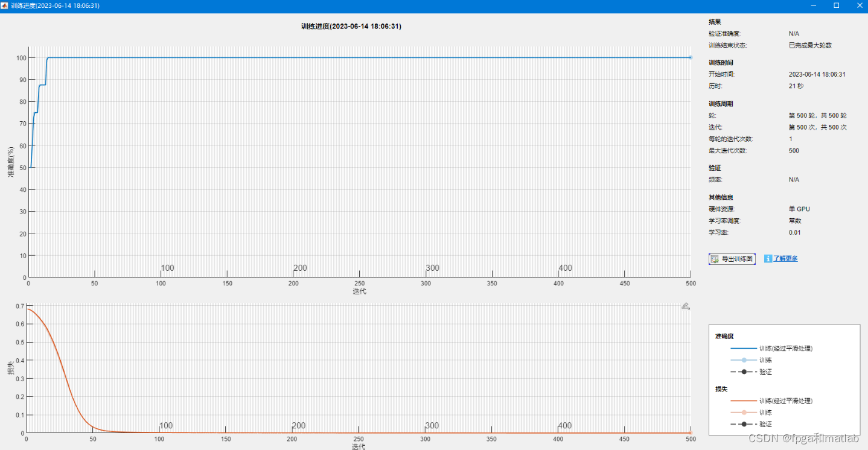The height and width of the screenshot is (450, 868).
Task: Click the 其他信息 section heading
Action: click(721, 197)
